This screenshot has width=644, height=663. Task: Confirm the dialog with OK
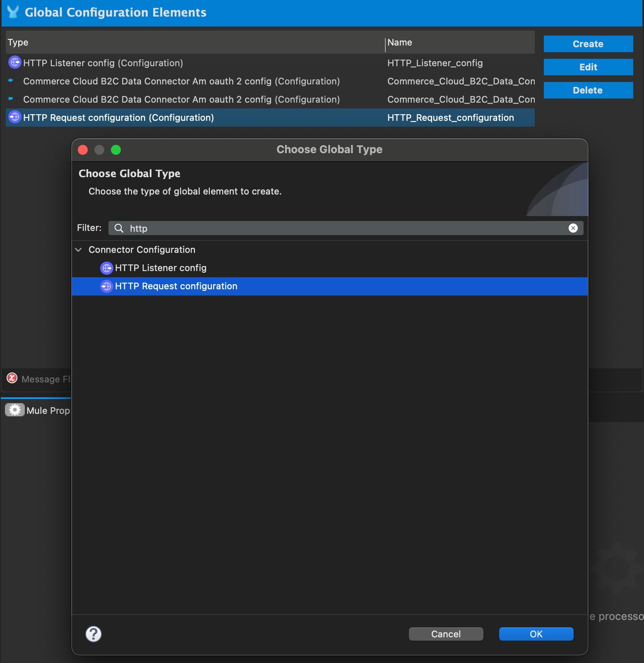pyautogui.click(x=536, y=634)
